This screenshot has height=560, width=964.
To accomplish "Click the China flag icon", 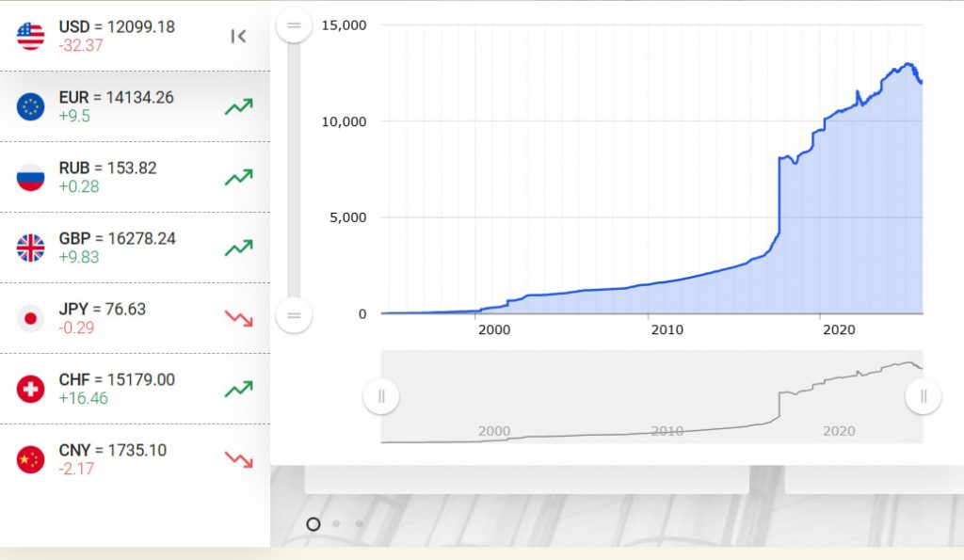I will coord(30,459).
